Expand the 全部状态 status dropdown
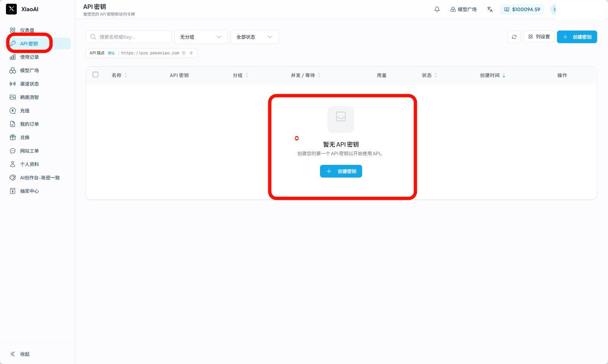The height and width of the screenshot is (364, 608). coord(255,37)
